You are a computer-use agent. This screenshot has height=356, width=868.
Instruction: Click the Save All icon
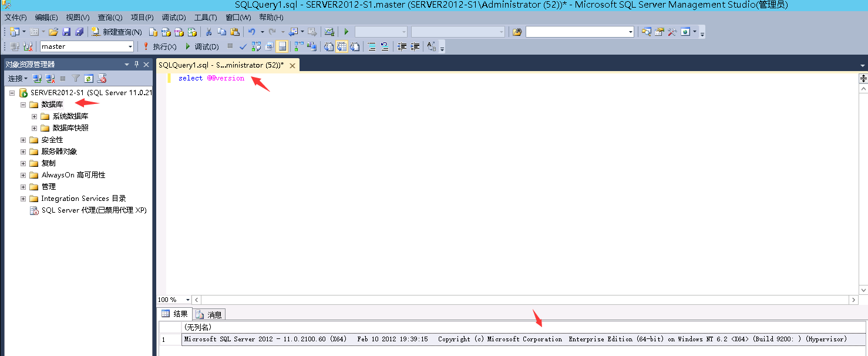click(x=79, y=32)
